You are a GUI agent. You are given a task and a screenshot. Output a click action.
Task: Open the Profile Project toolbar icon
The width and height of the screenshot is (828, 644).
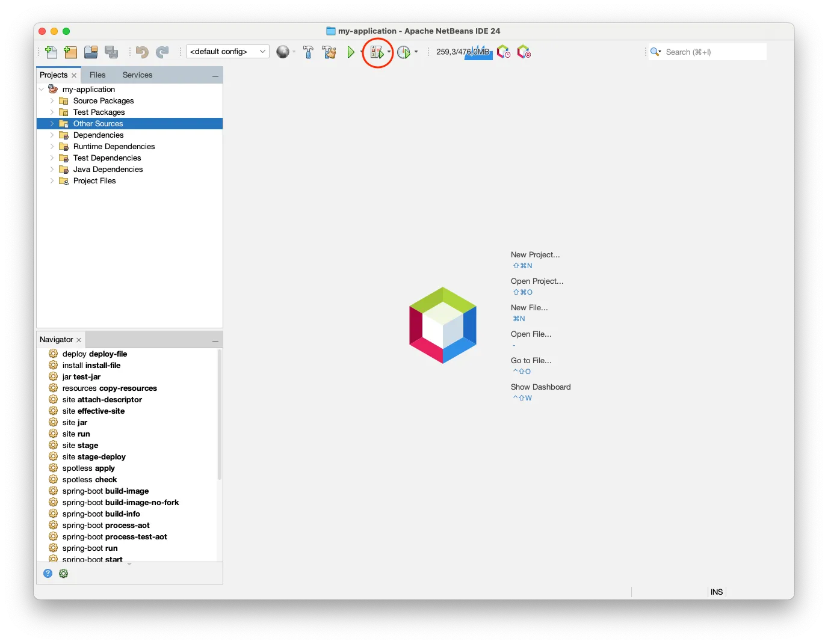click(x=404, y=52)
